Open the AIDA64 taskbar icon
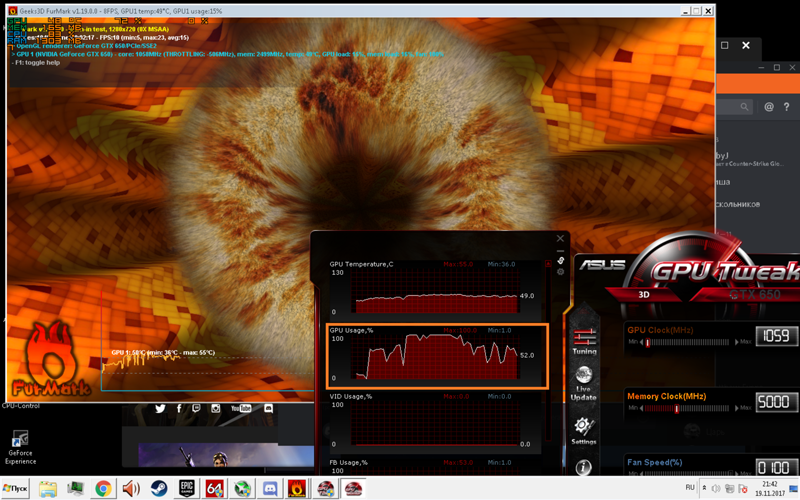 [x=214, y=489]
